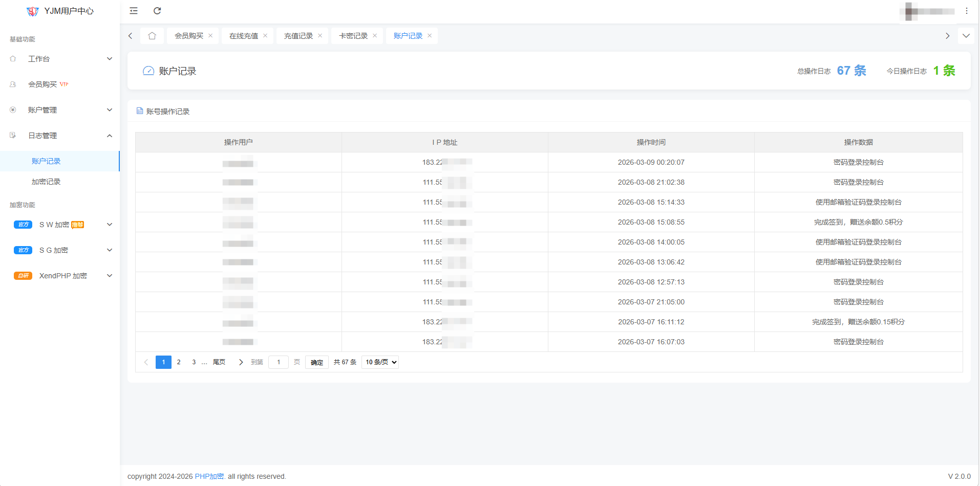Viewport: 980px width, 486px height.
Task: Close the 卡密记录 tab
Action: click(x=375, y=36)
